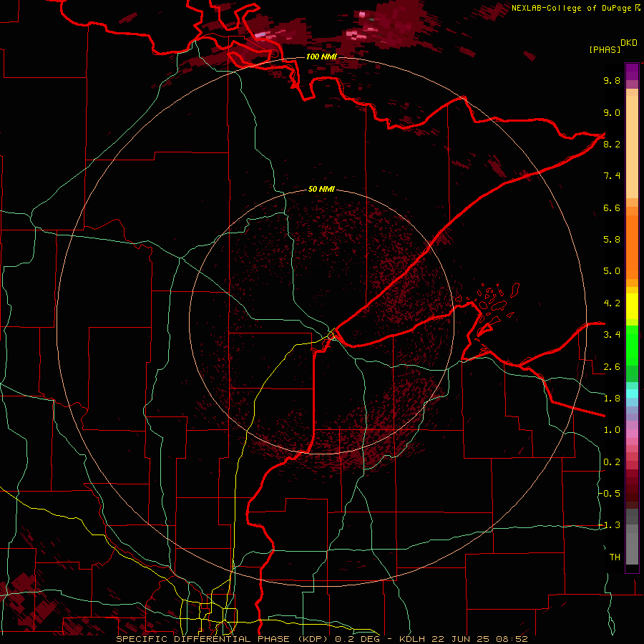Click the [PHAS] units label
644x644 pixels.
(605, 49)
